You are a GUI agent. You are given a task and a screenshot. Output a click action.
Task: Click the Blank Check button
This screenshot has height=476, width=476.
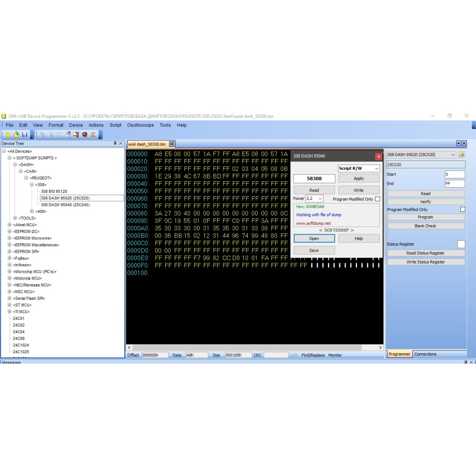click(x=426, y=226)
